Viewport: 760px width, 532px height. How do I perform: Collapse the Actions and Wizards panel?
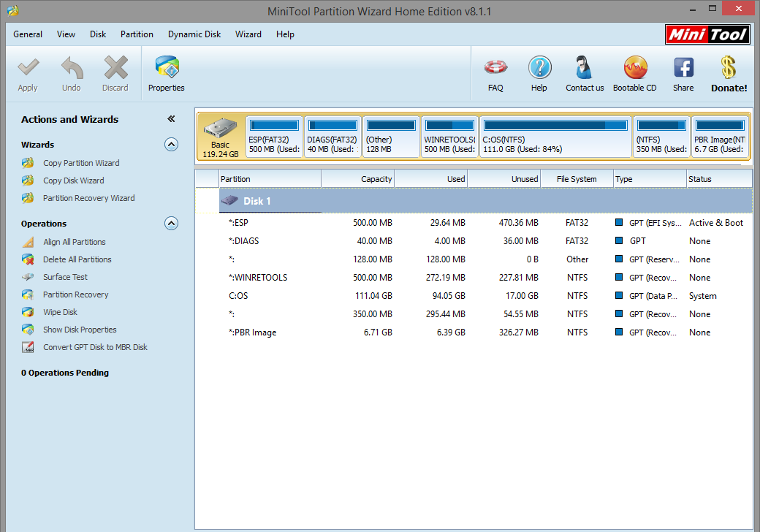[171, 118]
